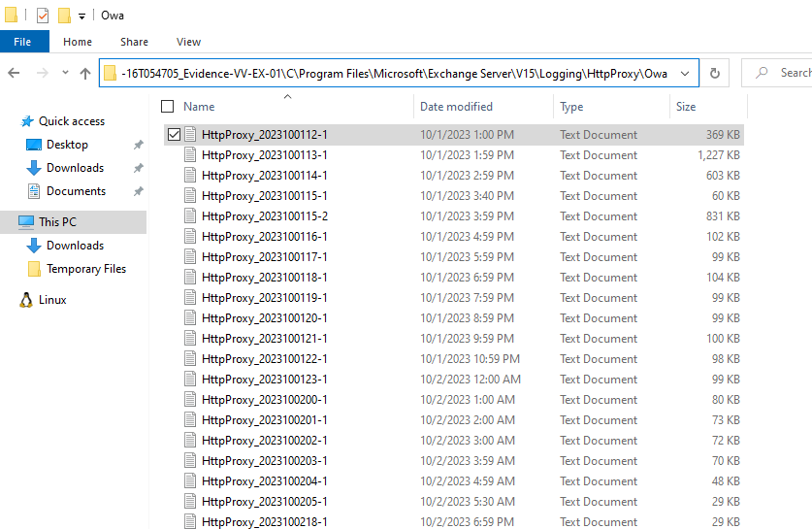Screen dimensions: 812x529
Task: Select file HttpProxy_2023100122-1
Action: [x=265, y=359]
